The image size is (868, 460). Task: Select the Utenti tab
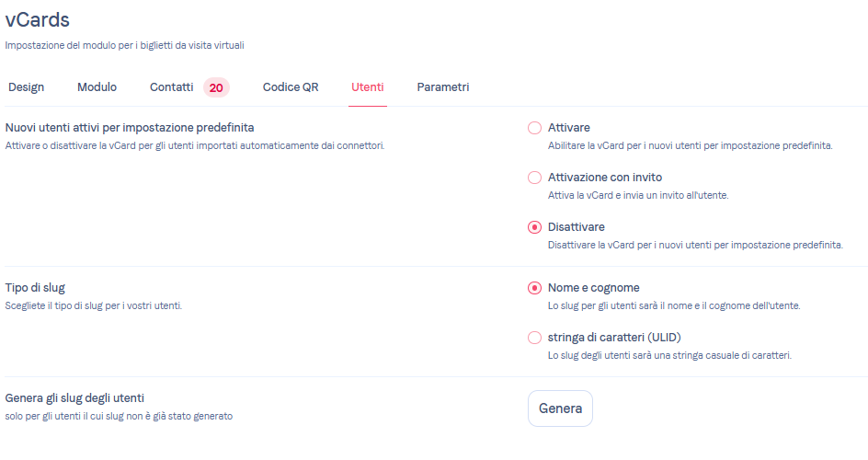368,87
